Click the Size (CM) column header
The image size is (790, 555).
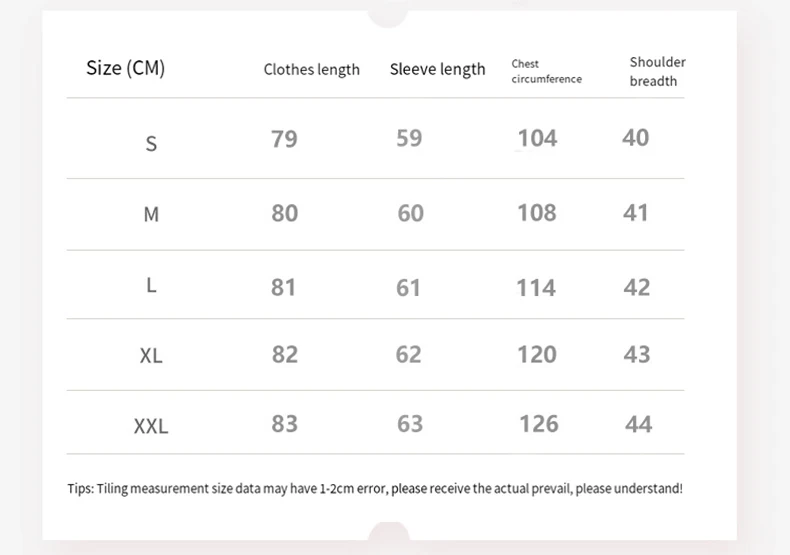(125, 68)
